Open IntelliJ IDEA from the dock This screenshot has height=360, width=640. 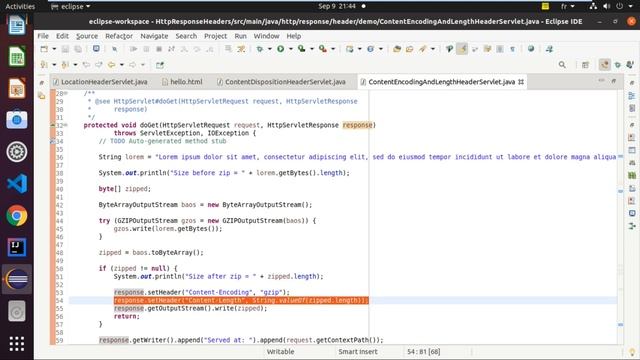(17, 247)
